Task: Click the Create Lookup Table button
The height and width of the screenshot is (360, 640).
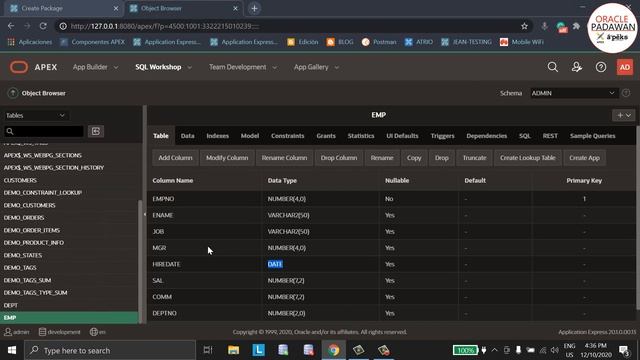Action: tap(528, 158)
